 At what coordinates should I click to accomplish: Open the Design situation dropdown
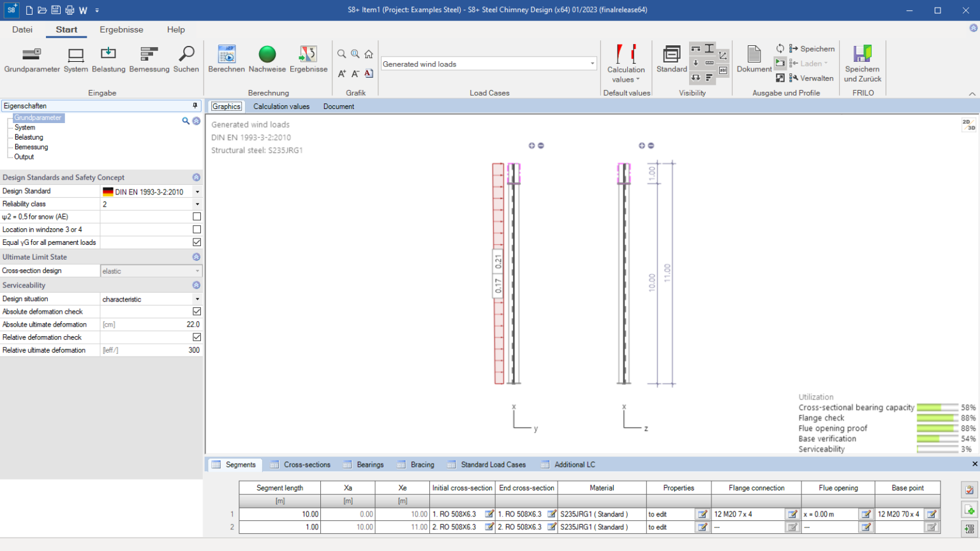coord(197,299)
